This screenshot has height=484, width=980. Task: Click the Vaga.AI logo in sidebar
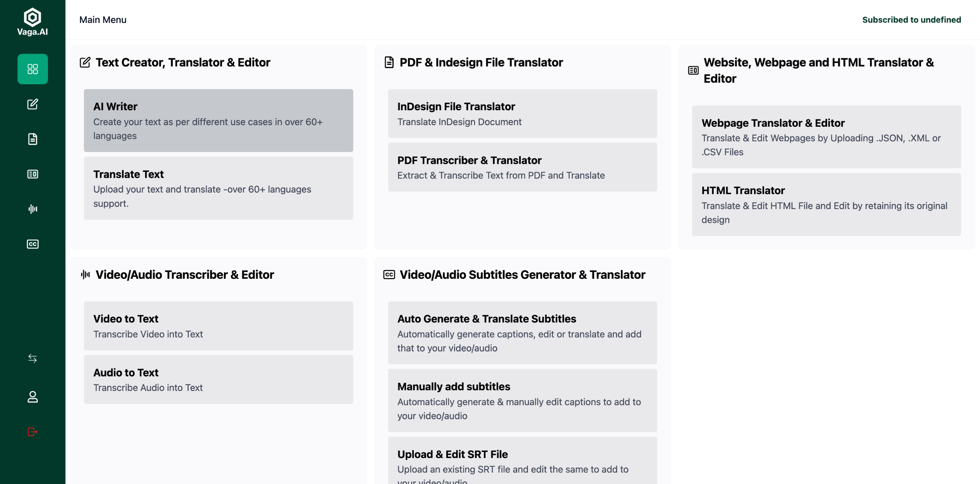click(x=33, y=22)
